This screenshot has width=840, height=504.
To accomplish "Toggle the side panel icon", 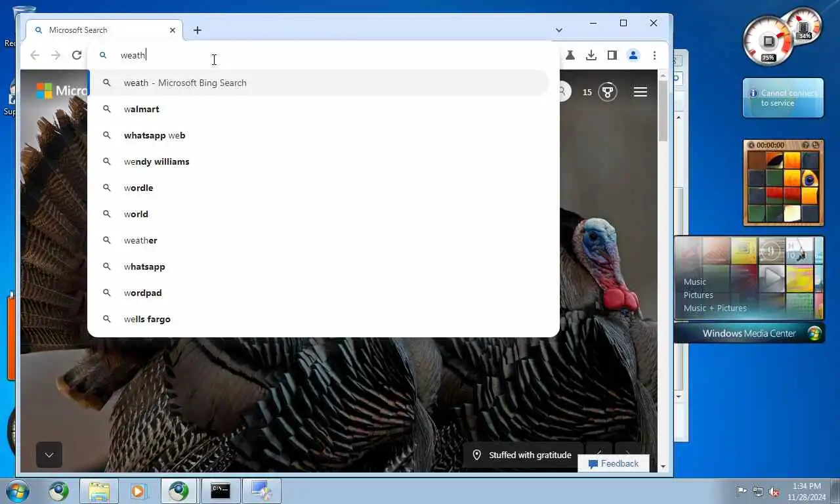I will coord(612,56).
